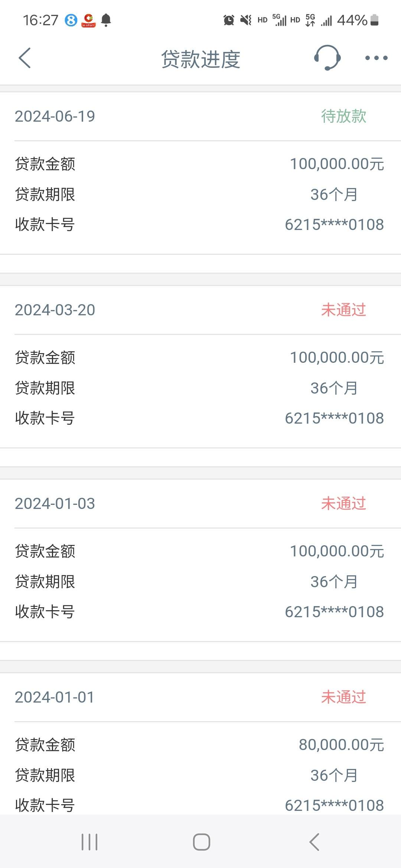Tap the muted sound status icon

[245, 20]
